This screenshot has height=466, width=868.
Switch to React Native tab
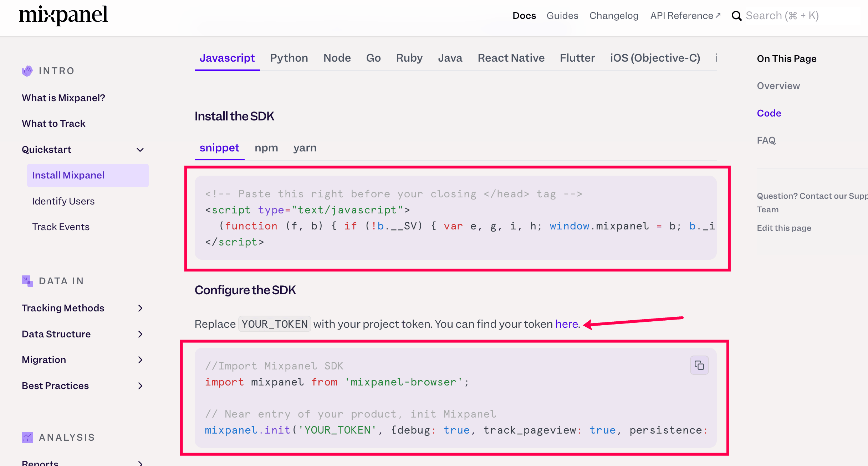tap(511, 58)
